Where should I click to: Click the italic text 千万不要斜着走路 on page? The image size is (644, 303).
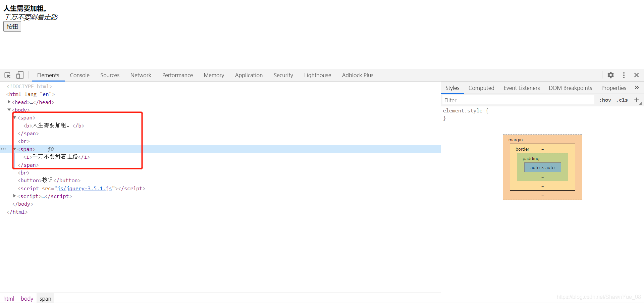pos(31,17)
